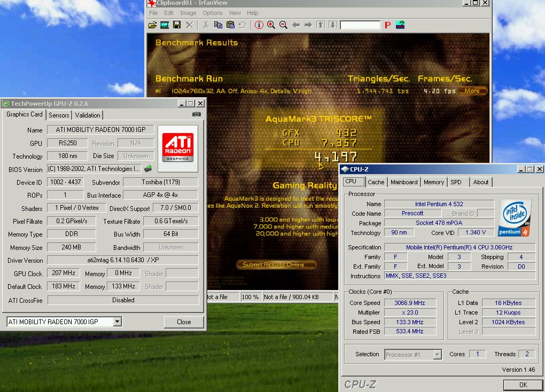Click the IrfanView title bar icon
545x392 pixels.
151,3
